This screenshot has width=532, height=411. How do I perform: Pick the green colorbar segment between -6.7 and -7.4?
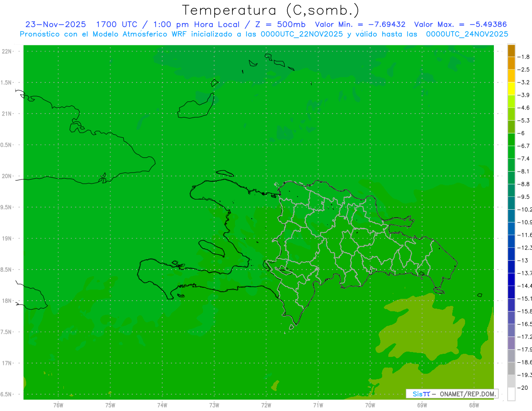pyautogui.click(x=511, y=152)
